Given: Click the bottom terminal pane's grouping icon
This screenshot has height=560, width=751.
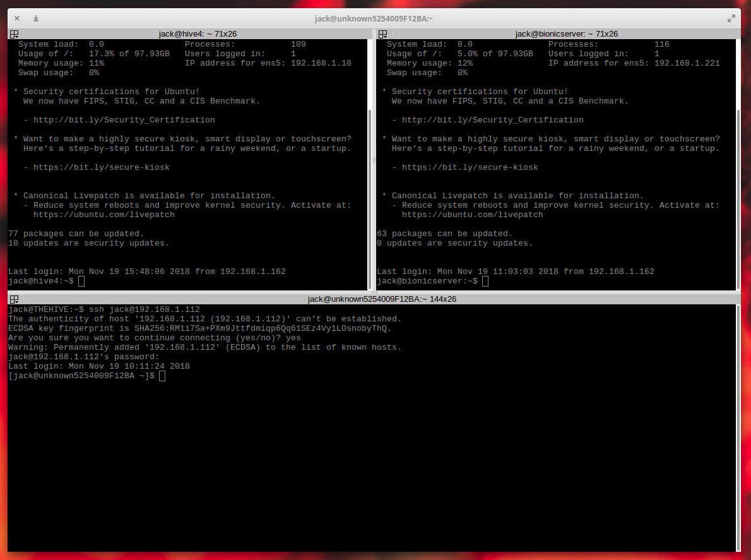Looking at the screenshot, I should (14, 299).
